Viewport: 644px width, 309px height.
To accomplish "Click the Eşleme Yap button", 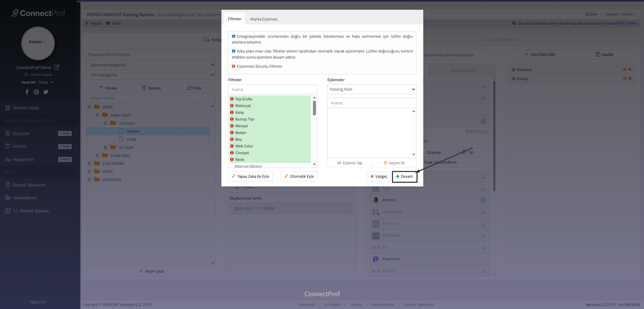I will coord(350,163).
